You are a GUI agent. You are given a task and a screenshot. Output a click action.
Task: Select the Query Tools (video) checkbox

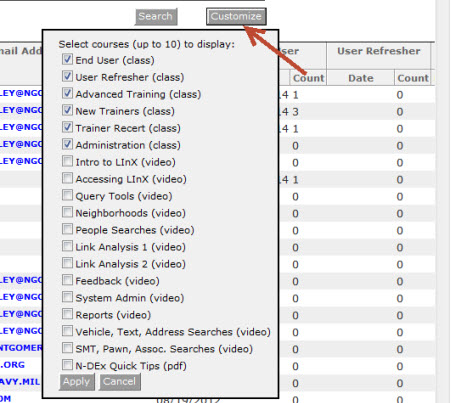pos(67,196)
